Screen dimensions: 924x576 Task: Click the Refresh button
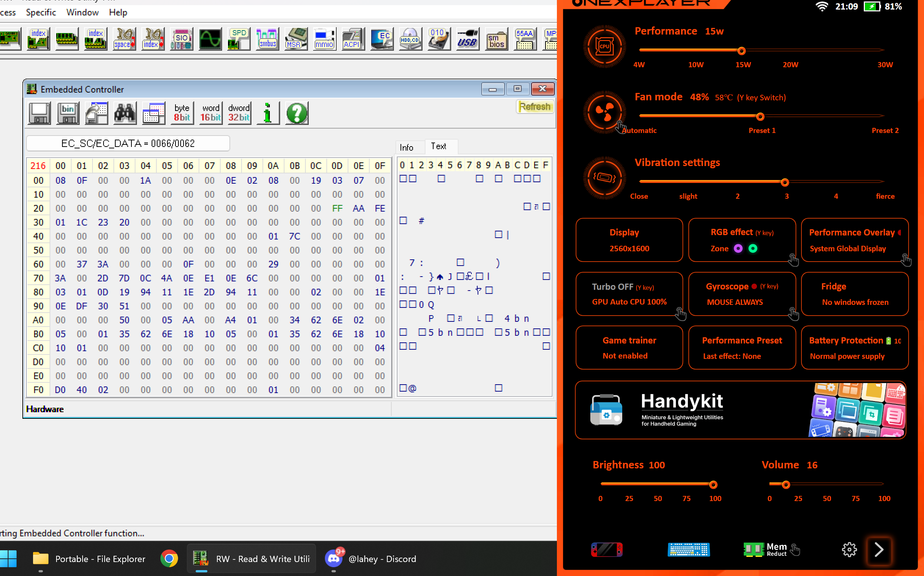point(535,107)
